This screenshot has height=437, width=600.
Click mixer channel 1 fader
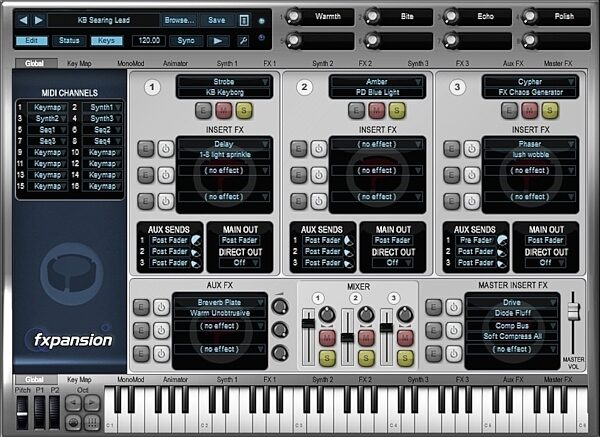point(308,323)
